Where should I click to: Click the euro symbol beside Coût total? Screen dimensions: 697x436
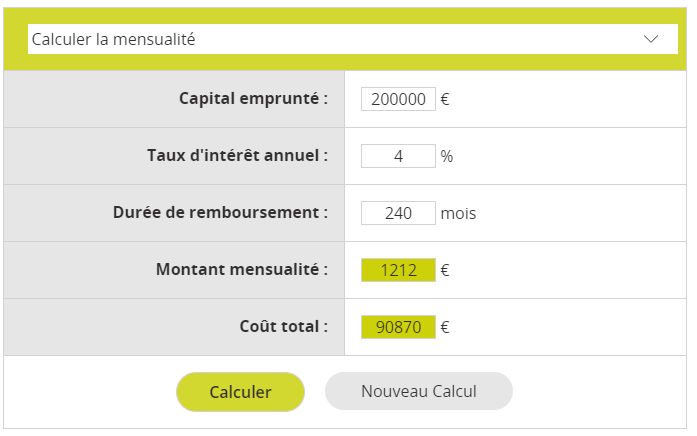445,328
